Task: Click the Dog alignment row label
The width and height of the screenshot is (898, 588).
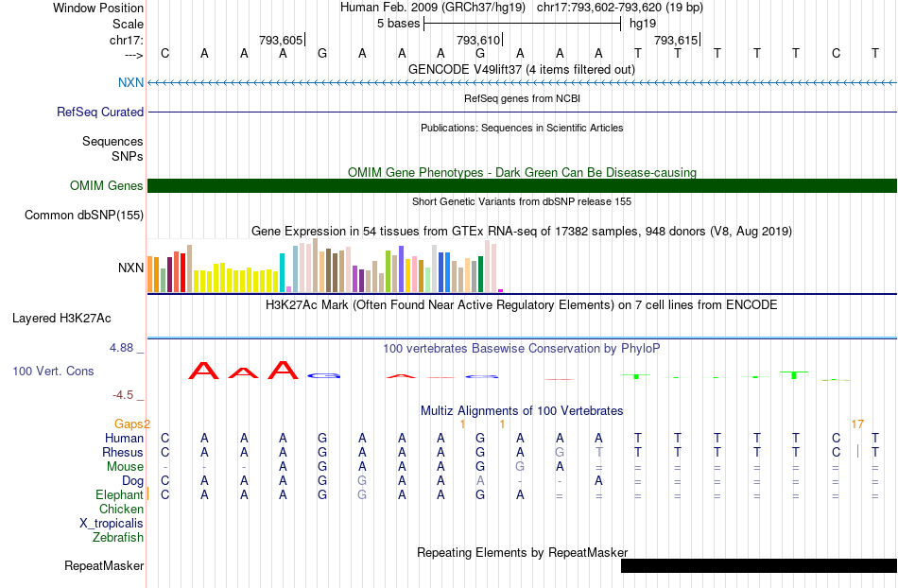Action: [x=133, y=481]
